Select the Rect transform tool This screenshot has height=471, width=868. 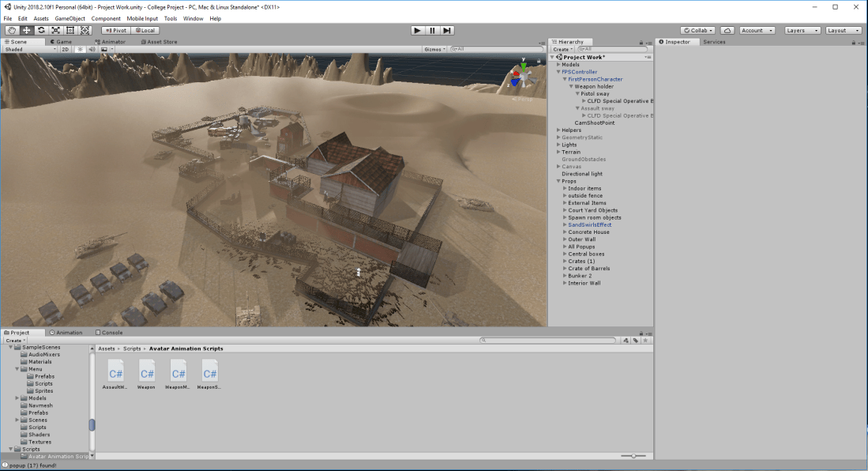pyautogui.click(x=70, y=31)
